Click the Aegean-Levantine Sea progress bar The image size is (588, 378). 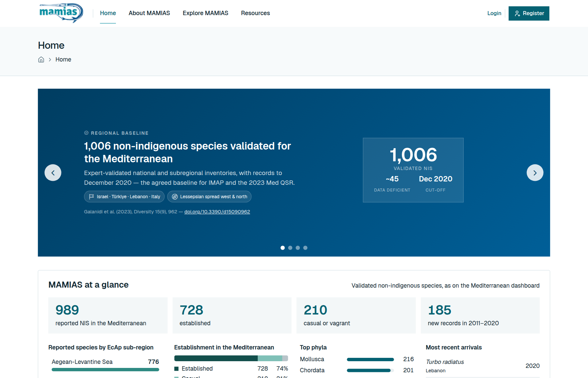(105, 370)
